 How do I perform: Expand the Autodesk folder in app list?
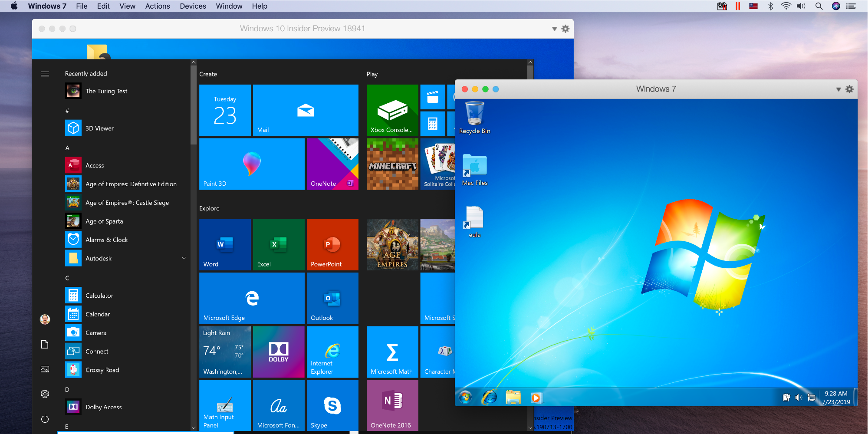click(184, 258)
